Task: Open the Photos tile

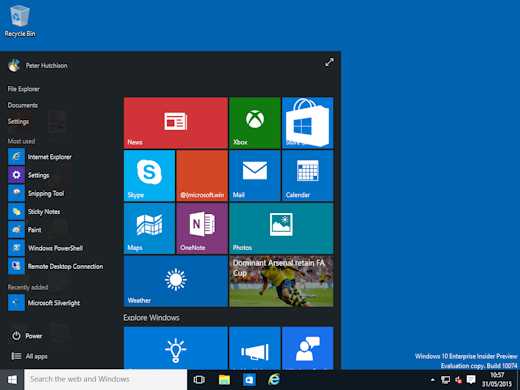Action: coord(281,228)
